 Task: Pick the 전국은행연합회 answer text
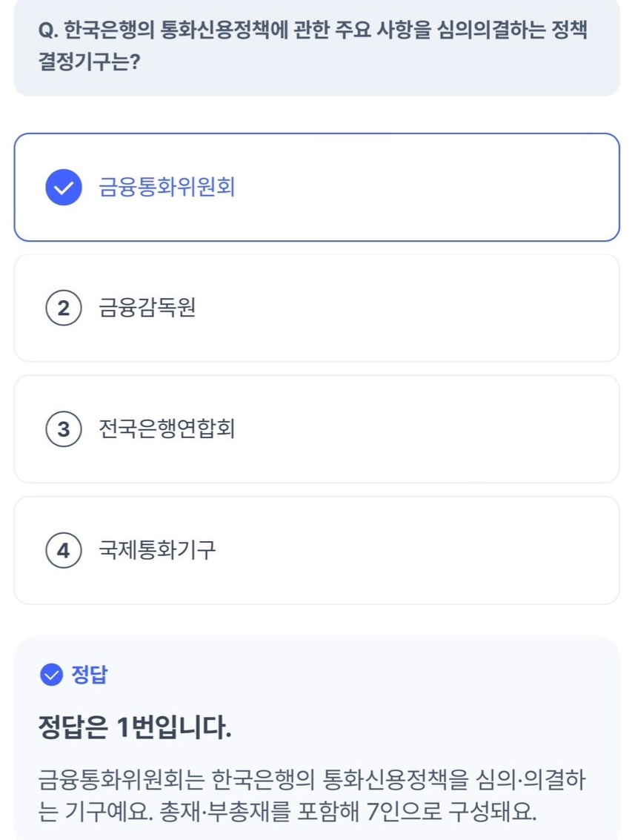click(167, 429)
